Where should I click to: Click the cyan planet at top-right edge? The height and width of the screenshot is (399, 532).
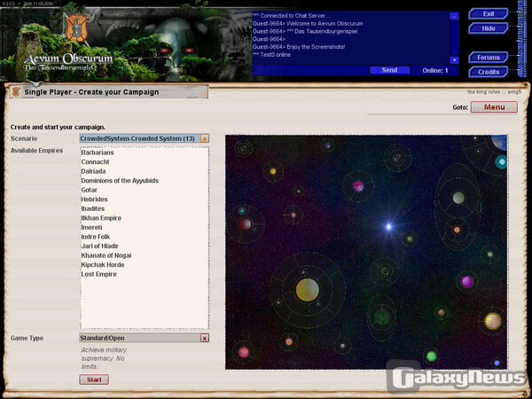click(501, 162)
